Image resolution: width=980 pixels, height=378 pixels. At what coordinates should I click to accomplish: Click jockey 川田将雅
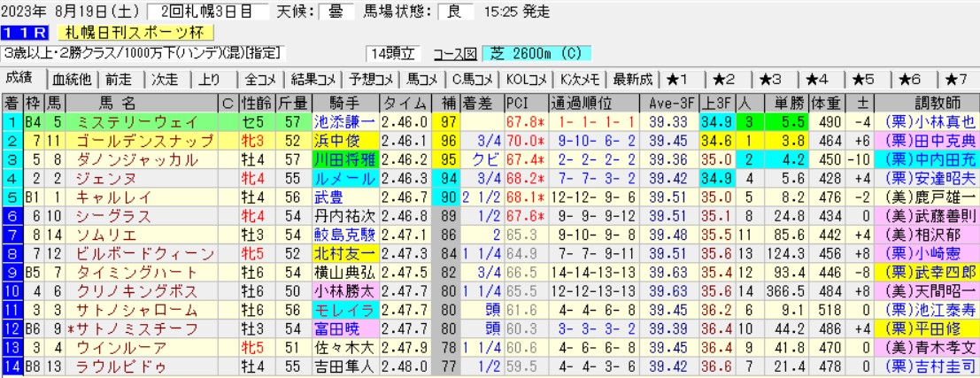343,160
